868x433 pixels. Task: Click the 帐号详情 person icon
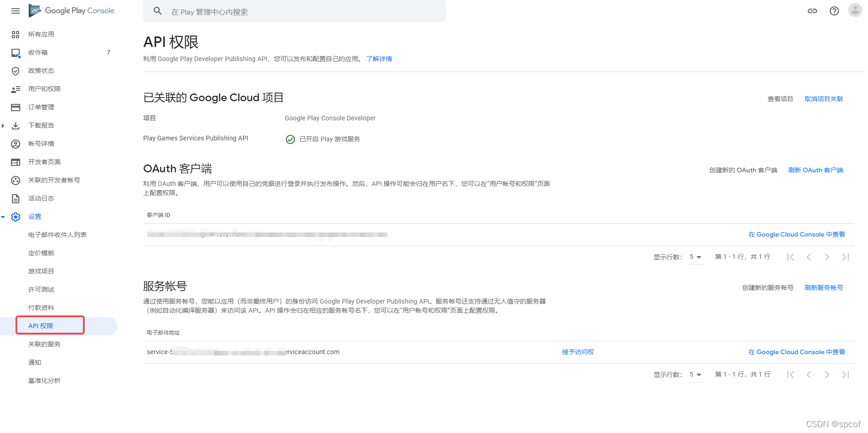15,144
